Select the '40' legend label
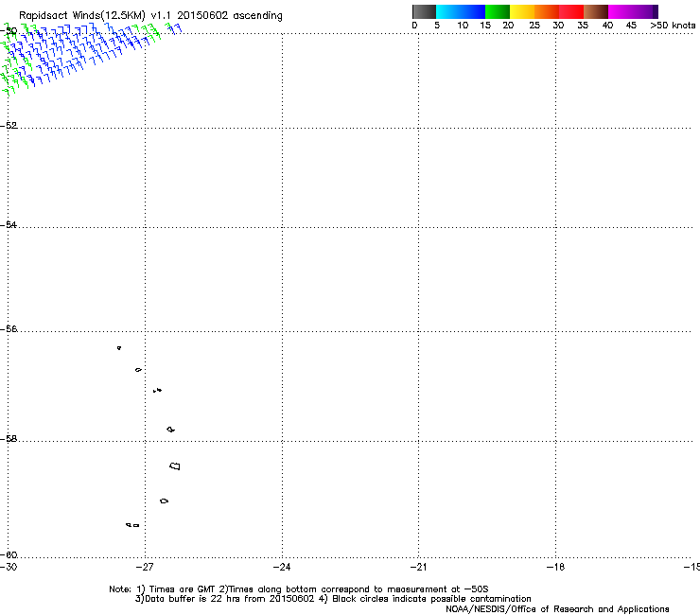The image size is (700, 615). pyautogui.click(x=607, y=26)
